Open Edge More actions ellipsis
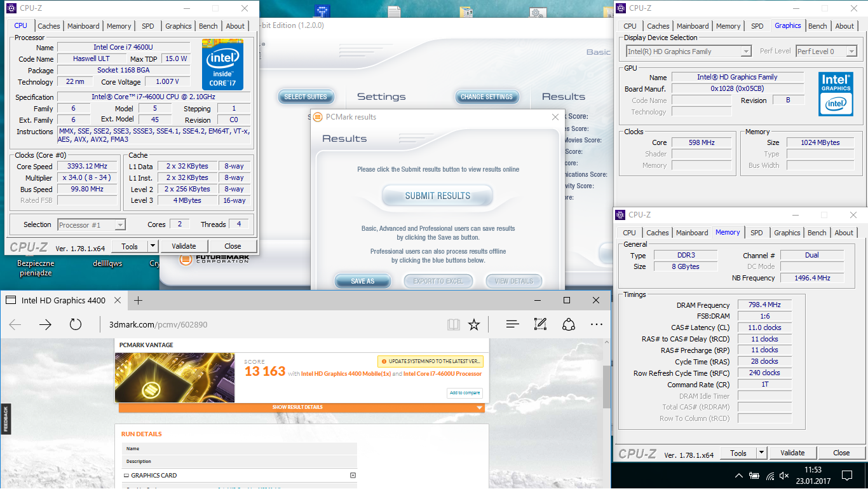This screenshot has height=489, width=868. coord(597,324)
